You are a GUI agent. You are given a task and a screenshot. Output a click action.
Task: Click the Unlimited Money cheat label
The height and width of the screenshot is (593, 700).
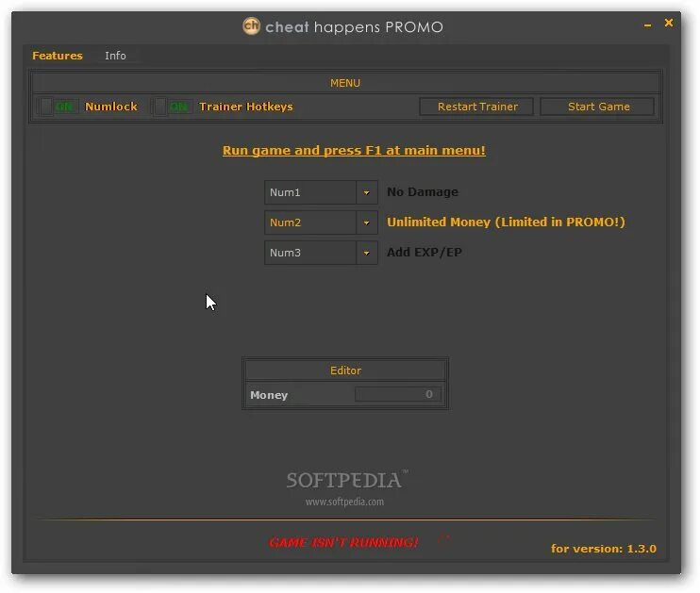click(x=506, y=222)
